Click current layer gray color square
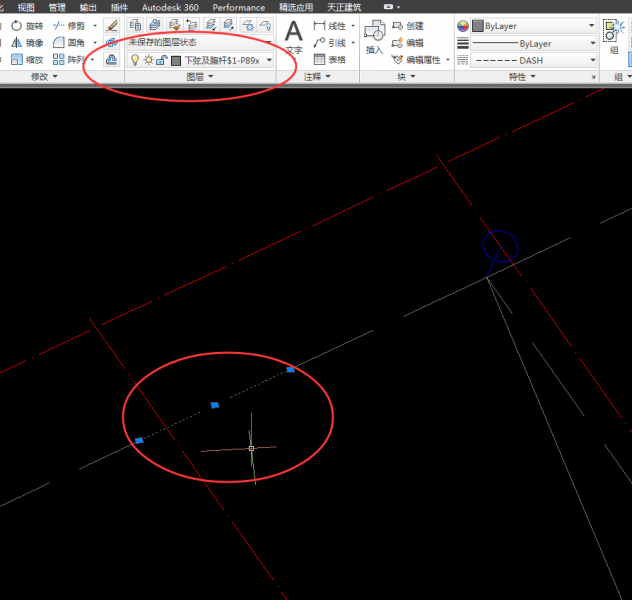 (x=176, y=61)
